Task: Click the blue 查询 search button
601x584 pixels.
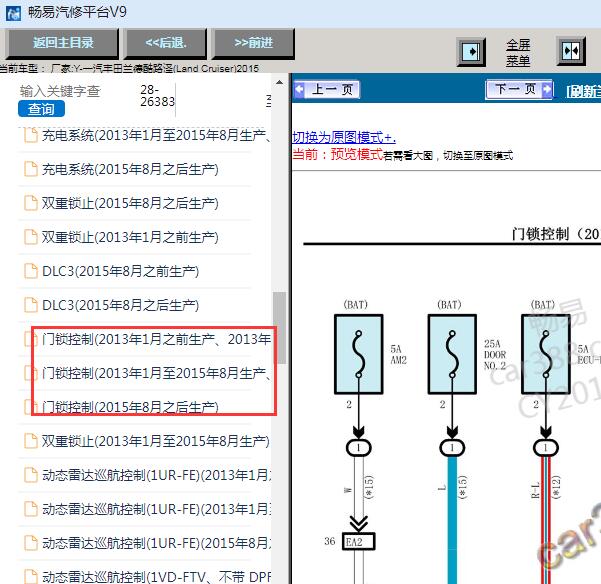Action: tap(41, 109)
